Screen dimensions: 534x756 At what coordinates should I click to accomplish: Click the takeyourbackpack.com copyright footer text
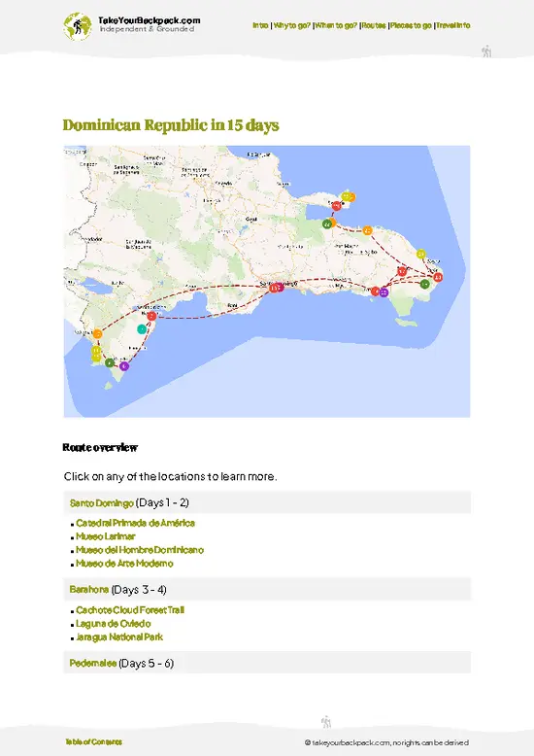pyautogui.click(x=386, y=743)
